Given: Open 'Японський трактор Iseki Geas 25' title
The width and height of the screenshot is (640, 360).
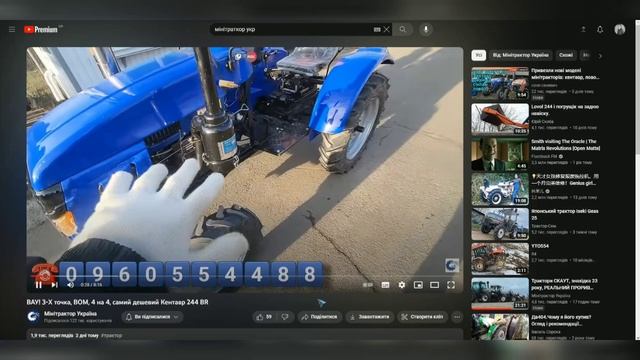Looking at the screenshot, I should pos(564,215).
